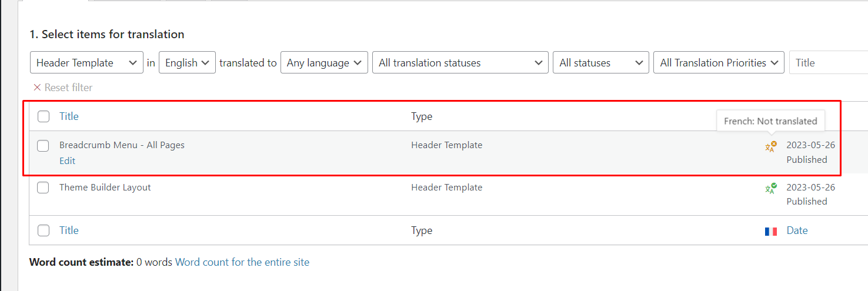Click the green translated icon for Theme Builder Layout
The image size is (868, 291).
pos(770,188)
